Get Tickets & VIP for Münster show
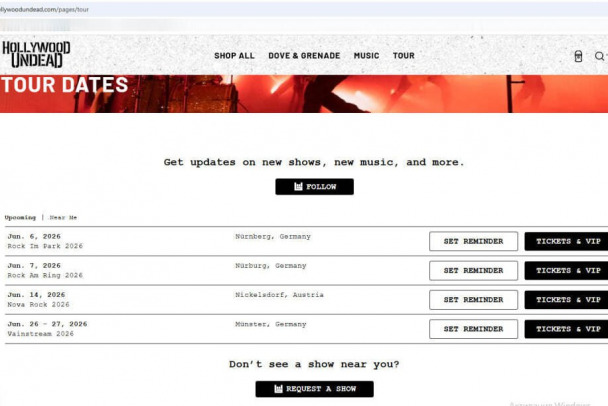 (567, 328)
